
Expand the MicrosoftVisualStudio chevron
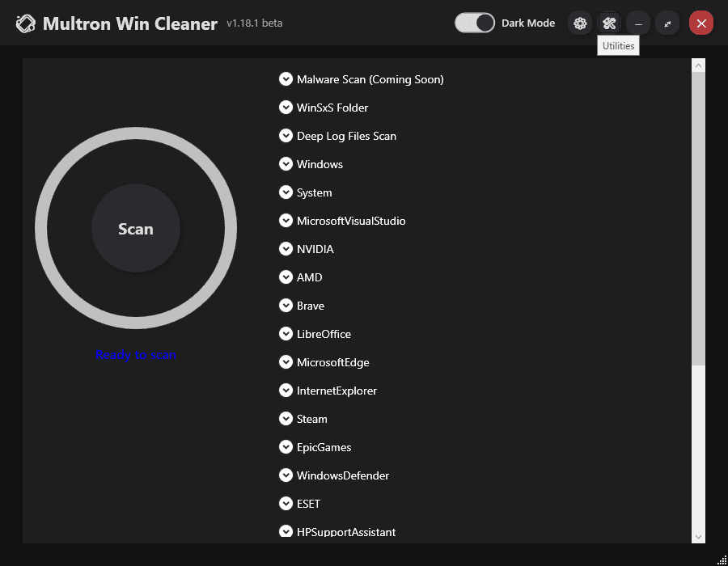tap(286, 221)
